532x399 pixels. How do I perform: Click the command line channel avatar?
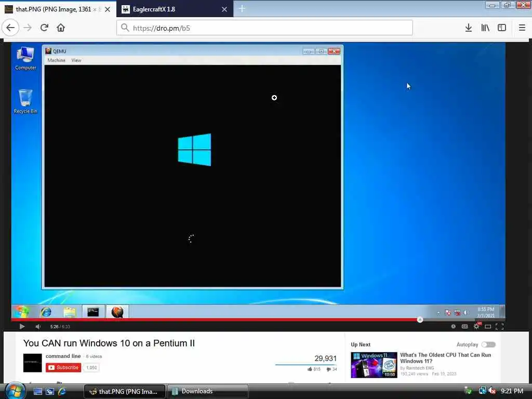(33, 363)
